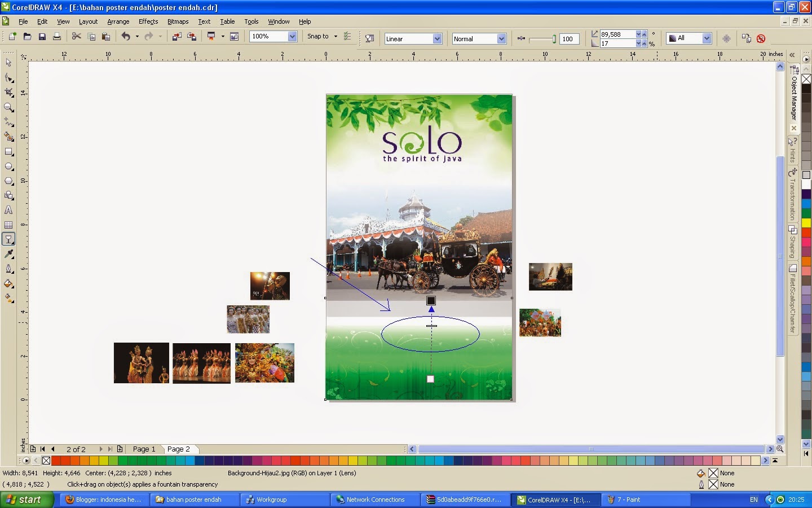The height and width of the screenshot is (508, 812).
Task: Click the Undo arrow icon
Action: (x=126, y=37)
